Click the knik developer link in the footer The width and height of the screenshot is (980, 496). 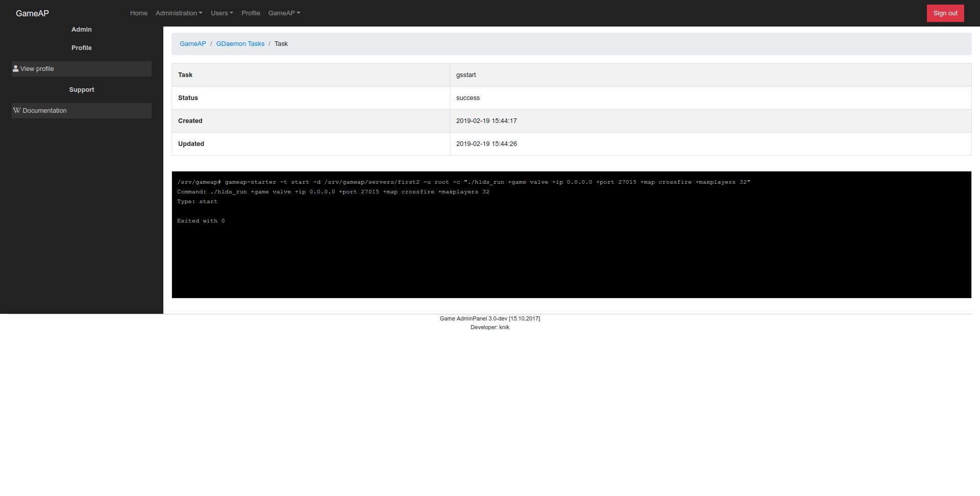tap(504, 327)
